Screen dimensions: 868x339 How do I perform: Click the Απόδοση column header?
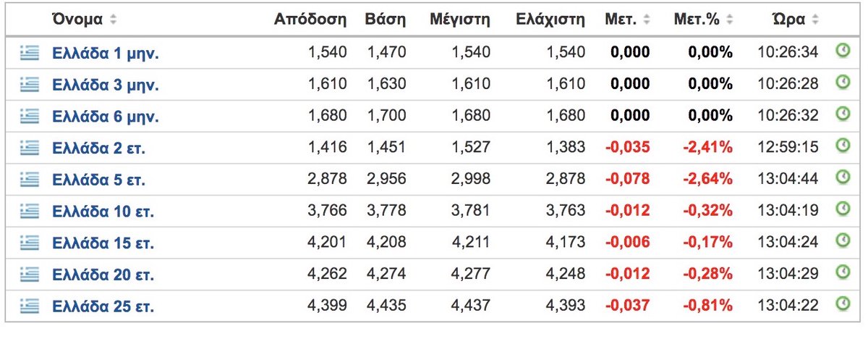(x=310, y=20)
